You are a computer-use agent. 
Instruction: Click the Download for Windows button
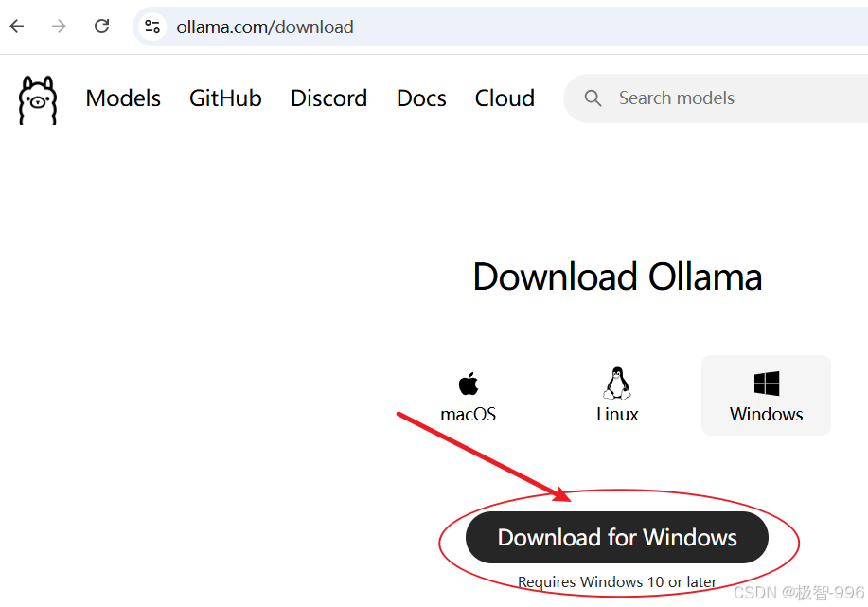616,537
